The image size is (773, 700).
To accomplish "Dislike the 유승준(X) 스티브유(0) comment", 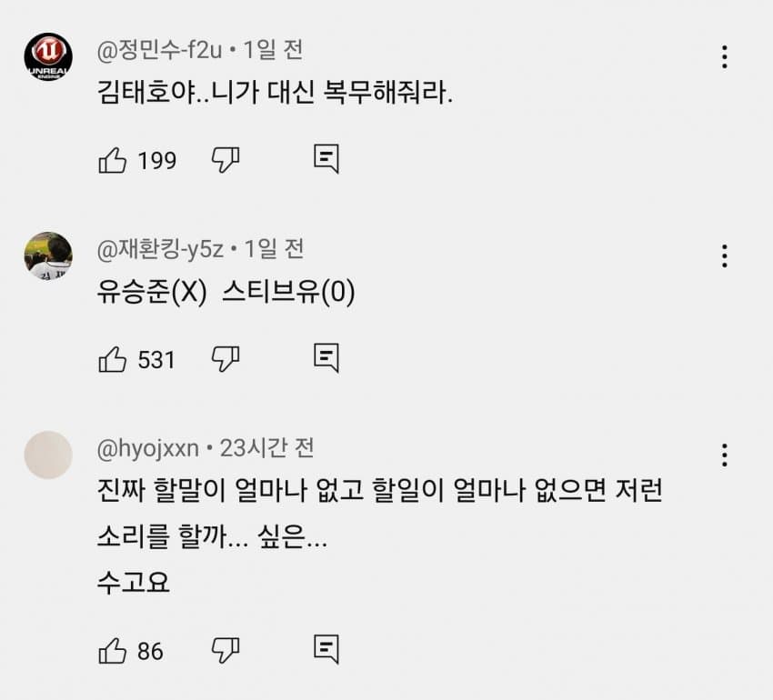I will 225,359.
